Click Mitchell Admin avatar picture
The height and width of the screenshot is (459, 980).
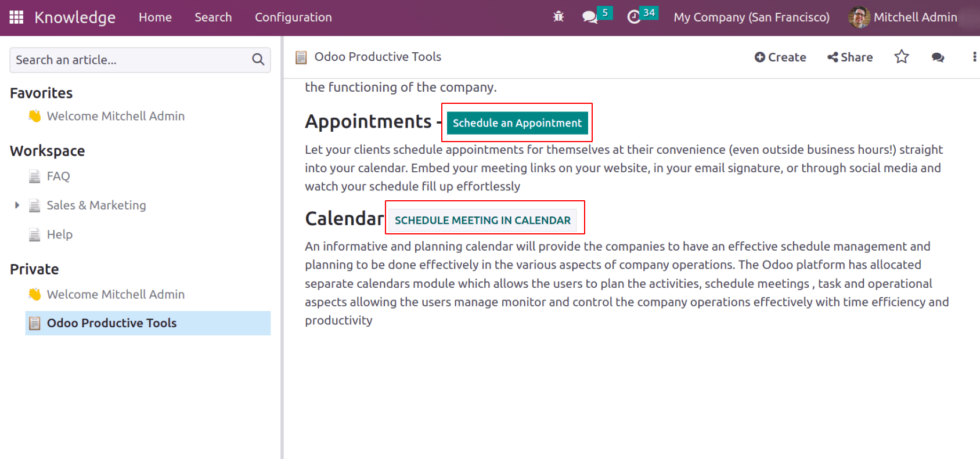[859, 17]
